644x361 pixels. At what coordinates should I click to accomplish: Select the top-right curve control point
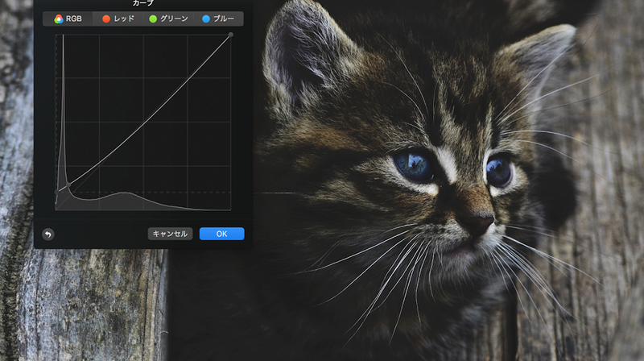pyautogui.click(x=231, y=35)
